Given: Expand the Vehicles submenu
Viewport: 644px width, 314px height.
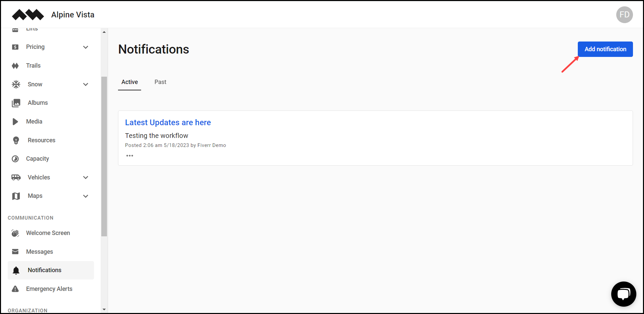Looking at the screenshot, I should click(x=86, y=177).
